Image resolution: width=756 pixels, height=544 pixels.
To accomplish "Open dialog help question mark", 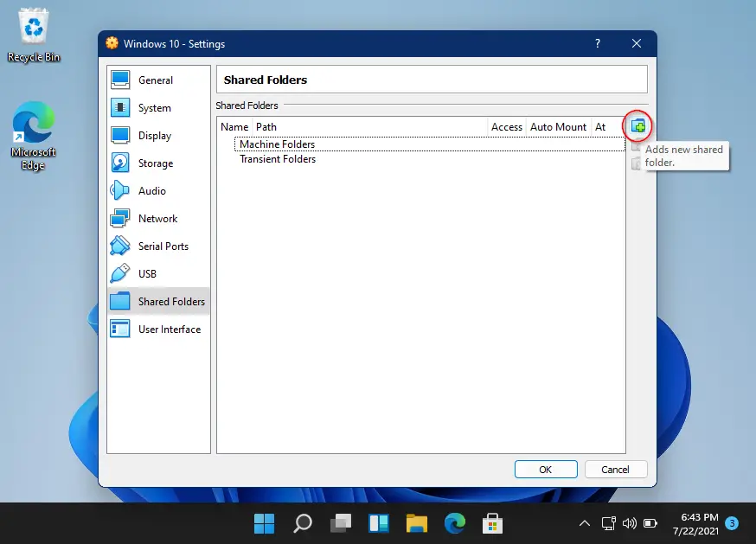I will [x=598, y=44].
